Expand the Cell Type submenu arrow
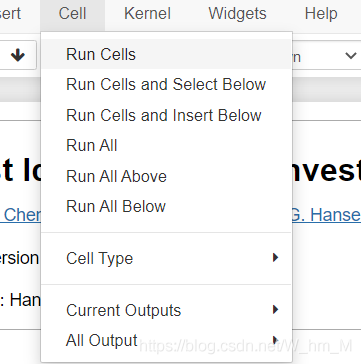The height and width of the screenshot is (364, 361). point(275,258)
